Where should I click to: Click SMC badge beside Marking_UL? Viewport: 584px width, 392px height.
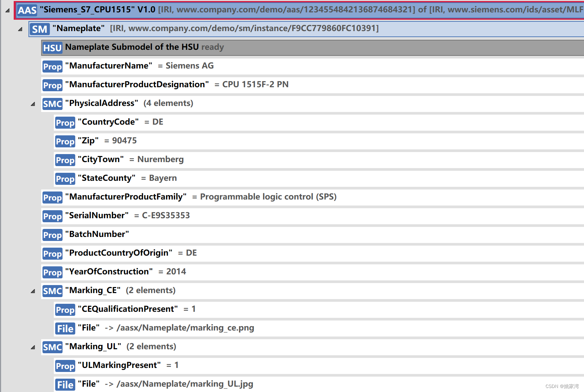pos(52,347)
